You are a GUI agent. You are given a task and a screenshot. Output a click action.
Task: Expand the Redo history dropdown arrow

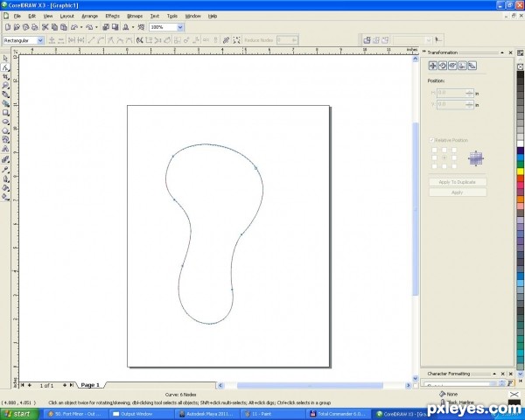(96, 27)
